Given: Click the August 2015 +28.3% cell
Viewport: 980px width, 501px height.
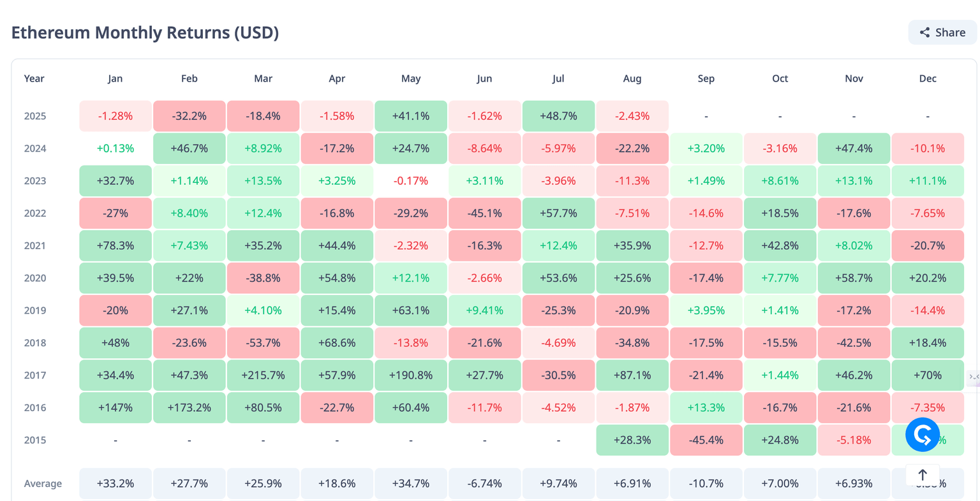Looking at the screenshot, I should (x=632, y=440).
